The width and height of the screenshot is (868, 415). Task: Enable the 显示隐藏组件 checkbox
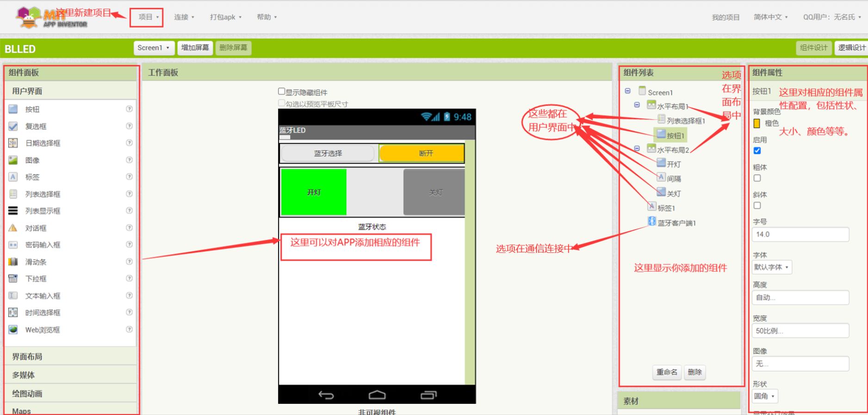281,92
